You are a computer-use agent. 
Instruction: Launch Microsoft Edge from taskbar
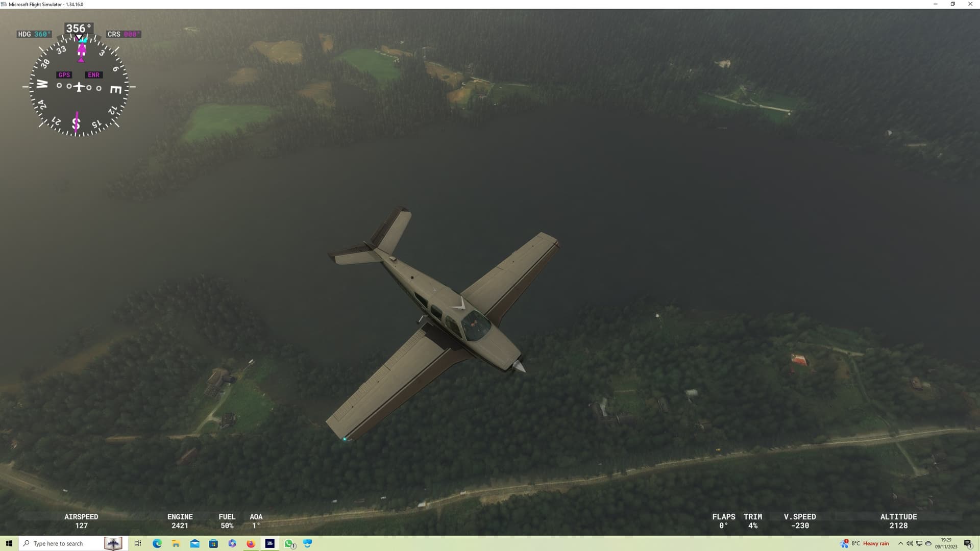pos(157,543)
